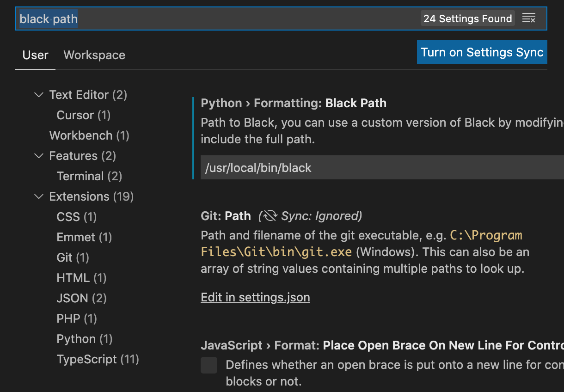The width and height of the screenshot is (564, 392).
Task: Collapse the Features tree section
Action: [39, 156]
